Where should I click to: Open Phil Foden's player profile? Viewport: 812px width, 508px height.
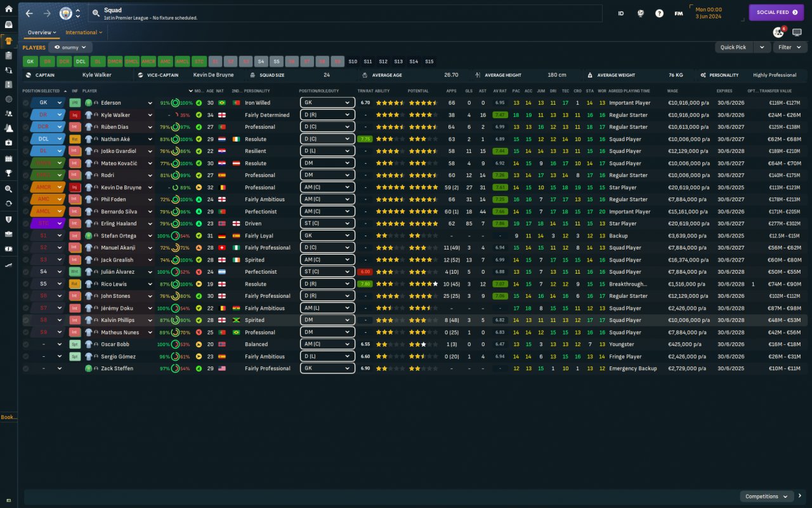tap(115, 199)
